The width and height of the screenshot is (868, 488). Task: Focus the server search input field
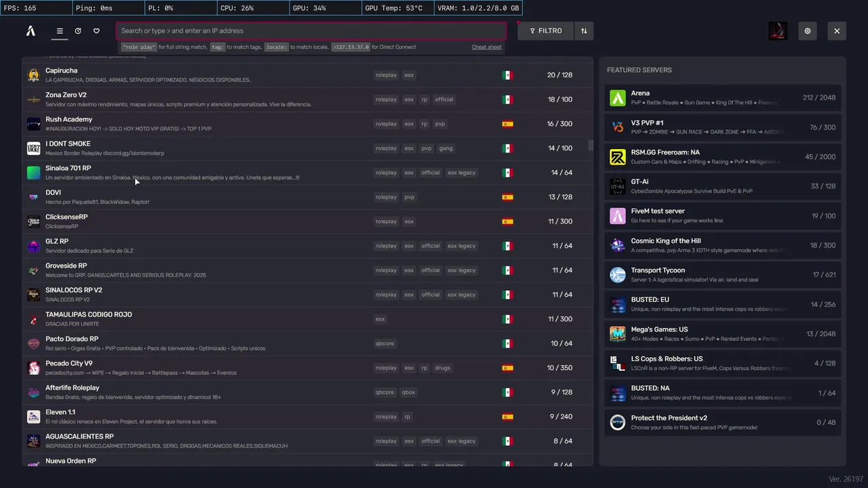pyautogui.click(x=311, y=31)
